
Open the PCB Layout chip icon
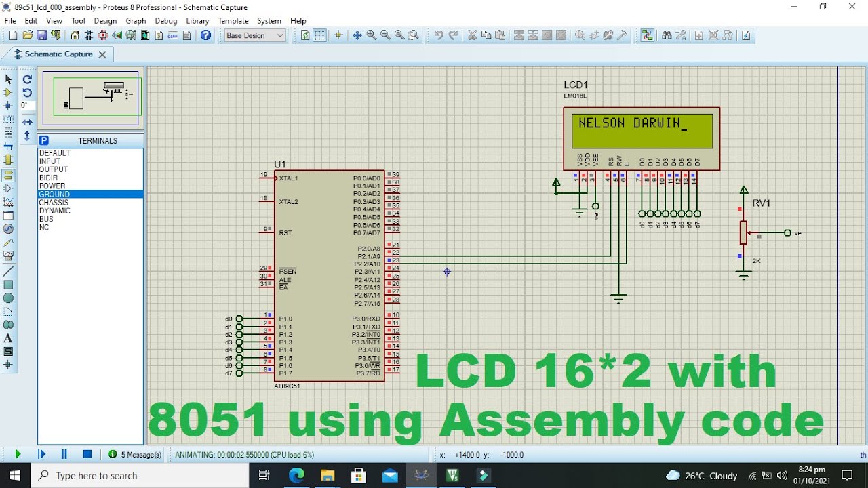pos(103,35)
